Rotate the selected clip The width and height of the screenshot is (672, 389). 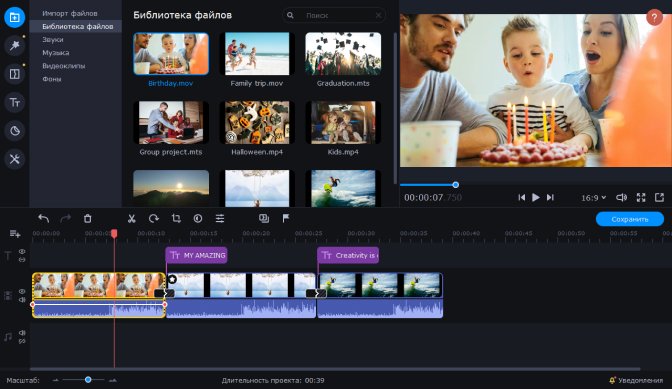click(153, 218)
